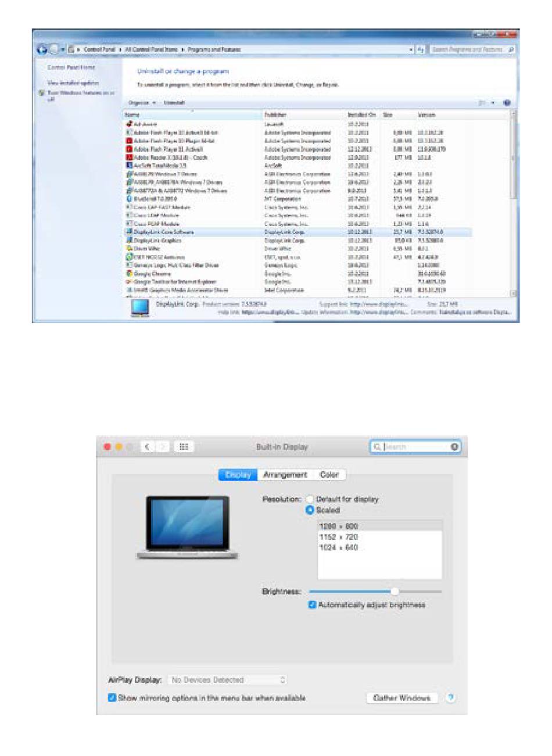Open address bar history dropdown arrow
552x756 pixels.
tap(411, 50)
